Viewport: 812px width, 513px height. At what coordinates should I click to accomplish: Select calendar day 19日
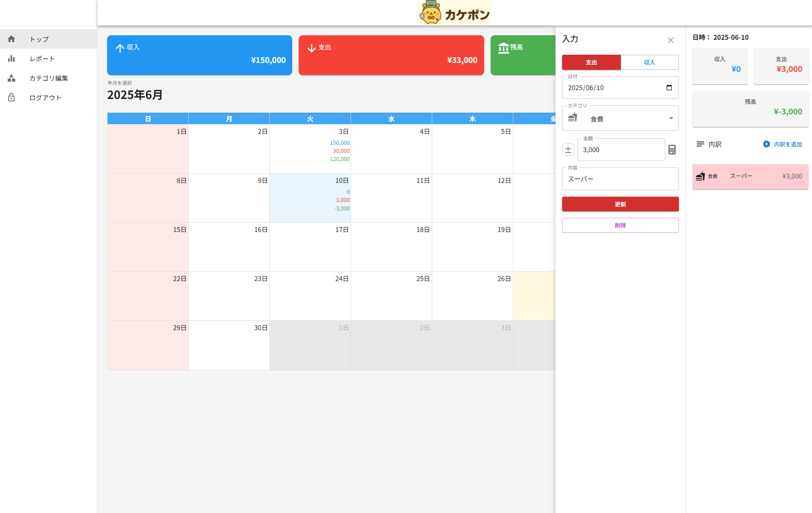click(x=472, y=247)
